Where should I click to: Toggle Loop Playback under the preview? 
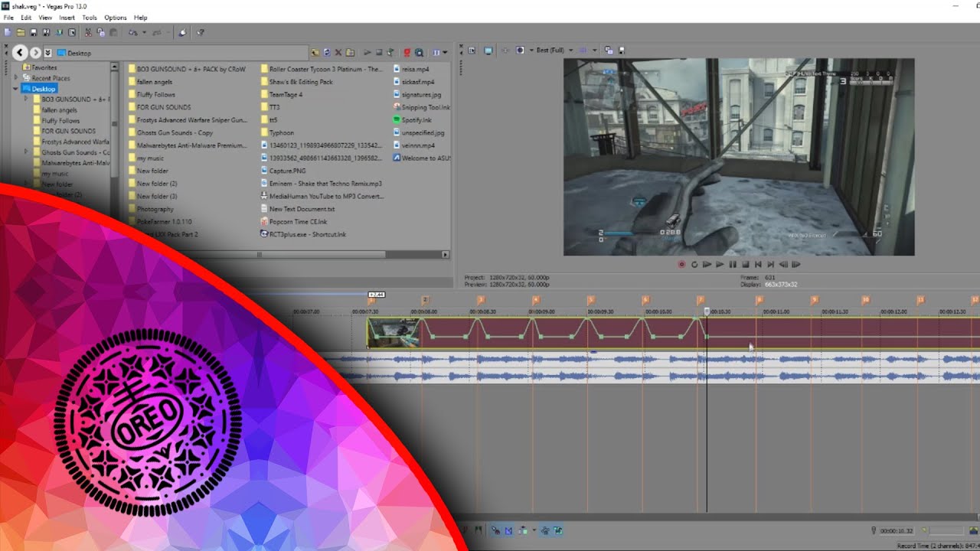[x=694, y=264]
